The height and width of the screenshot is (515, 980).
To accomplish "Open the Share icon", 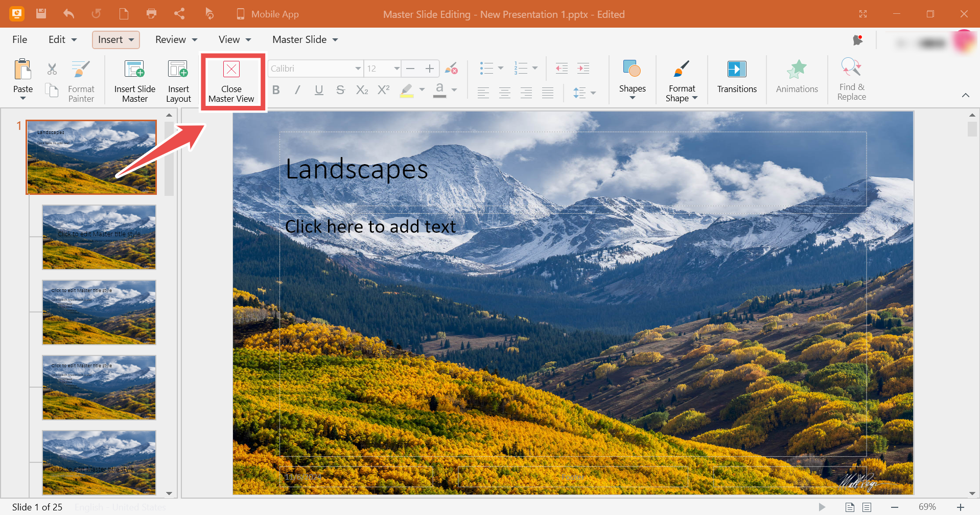I will [x=179, y=14].
